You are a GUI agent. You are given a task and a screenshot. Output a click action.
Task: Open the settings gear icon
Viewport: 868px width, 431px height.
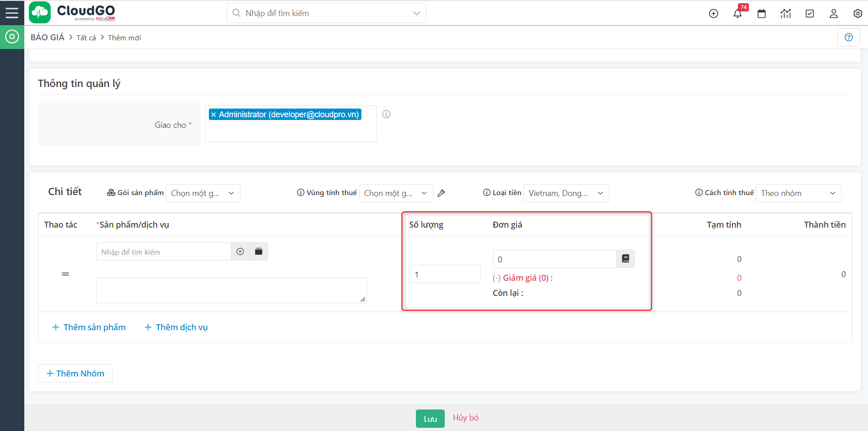tap(857, 13)
